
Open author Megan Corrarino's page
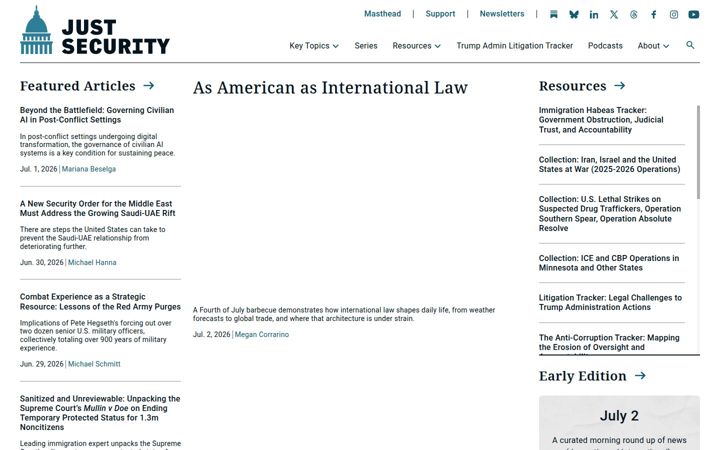pyautogui.click(x=262, y=334)
